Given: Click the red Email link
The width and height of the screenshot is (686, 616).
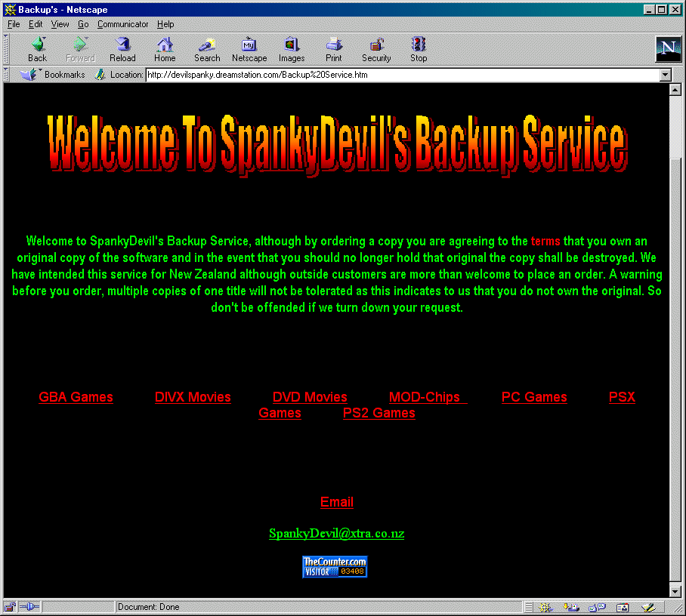Looking at the screenshot, I should pyautogui.click(x=337, y=502).
